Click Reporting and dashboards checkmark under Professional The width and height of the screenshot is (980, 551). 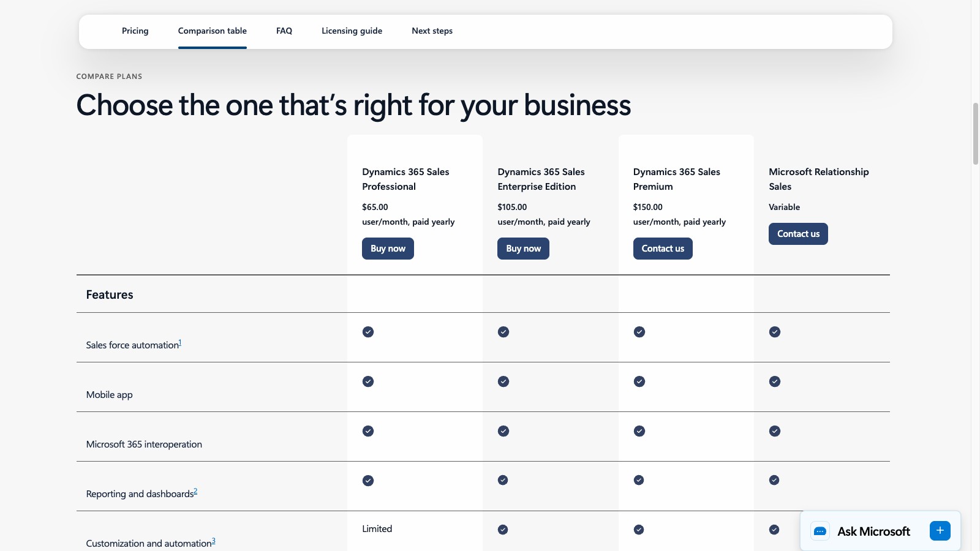(368, 481)
